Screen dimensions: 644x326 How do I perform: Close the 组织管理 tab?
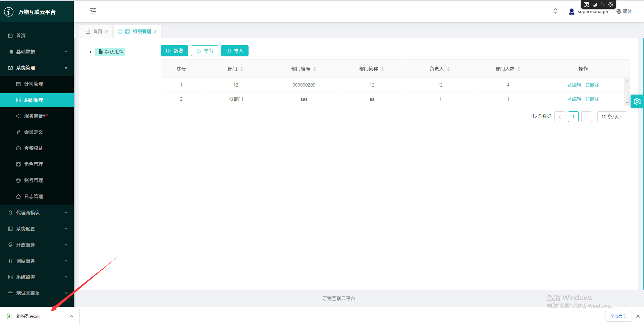[155, 32]
